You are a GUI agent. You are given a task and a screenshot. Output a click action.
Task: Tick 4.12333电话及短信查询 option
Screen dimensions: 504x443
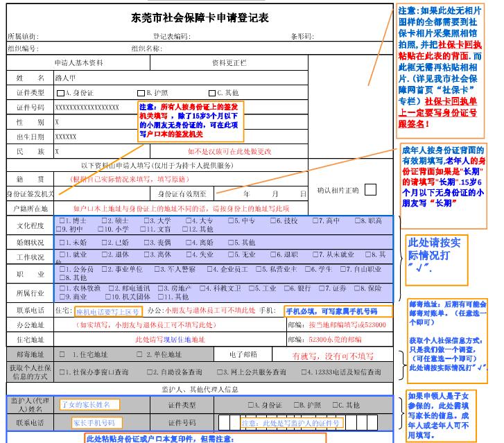(x=304, y=372)
